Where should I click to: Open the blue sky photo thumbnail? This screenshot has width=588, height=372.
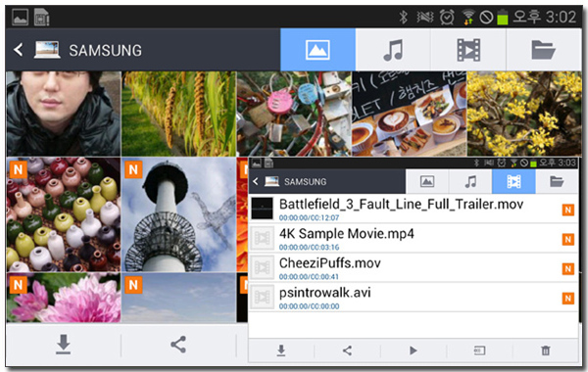179,298
